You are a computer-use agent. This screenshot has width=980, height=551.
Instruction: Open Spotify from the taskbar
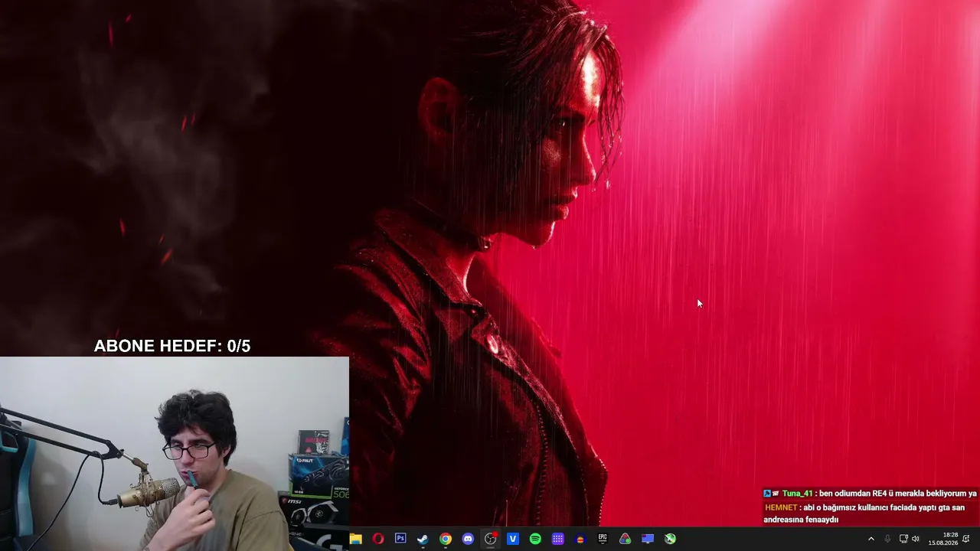535,539
